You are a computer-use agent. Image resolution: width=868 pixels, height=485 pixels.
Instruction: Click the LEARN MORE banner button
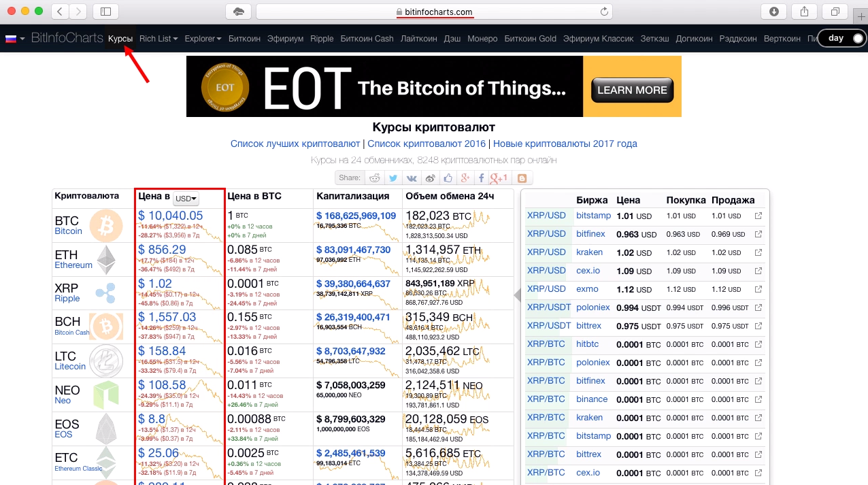632,90
